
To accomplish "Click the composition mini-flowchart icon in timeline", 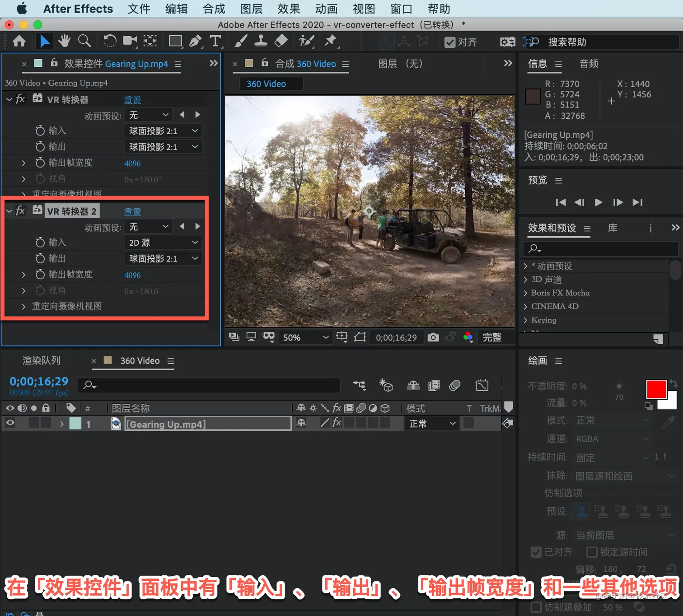I will tap(360, 385).
